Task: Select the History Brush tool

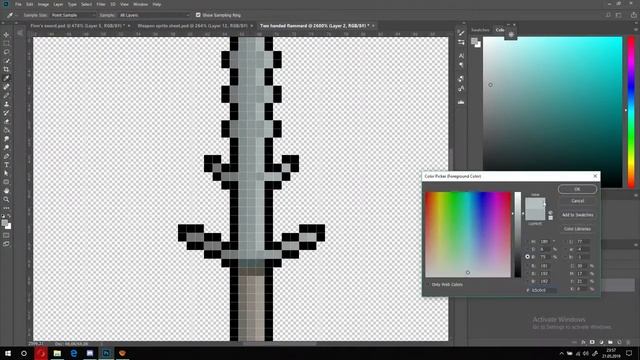Action: click(x=6, y=113)
